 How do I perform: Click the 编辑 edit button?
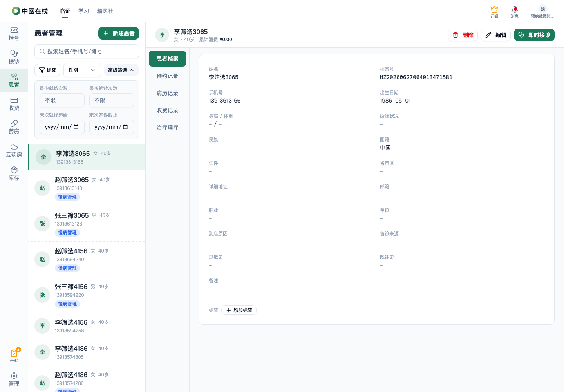496,35
